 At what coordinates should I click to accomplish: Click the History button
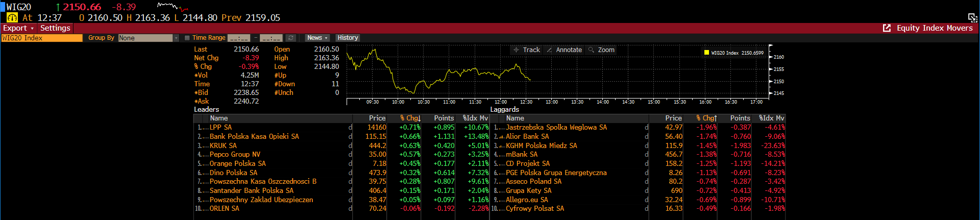pyautogui.click(x=348, y=38)
